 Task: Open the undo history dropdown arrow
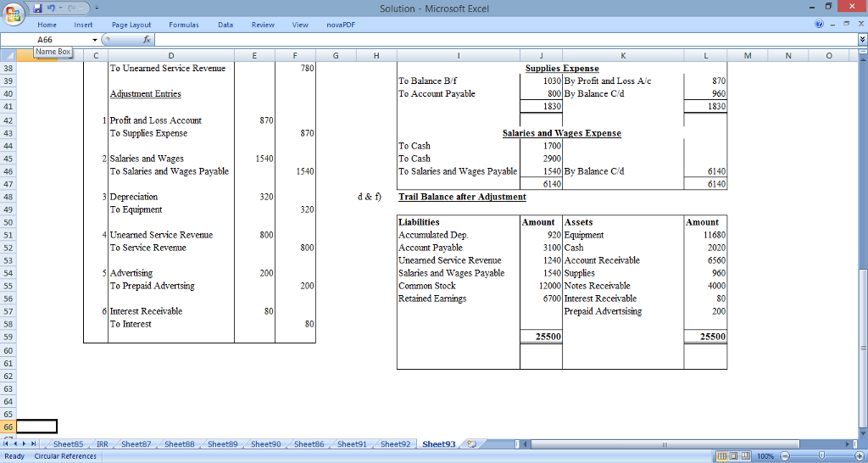[60, 8]
